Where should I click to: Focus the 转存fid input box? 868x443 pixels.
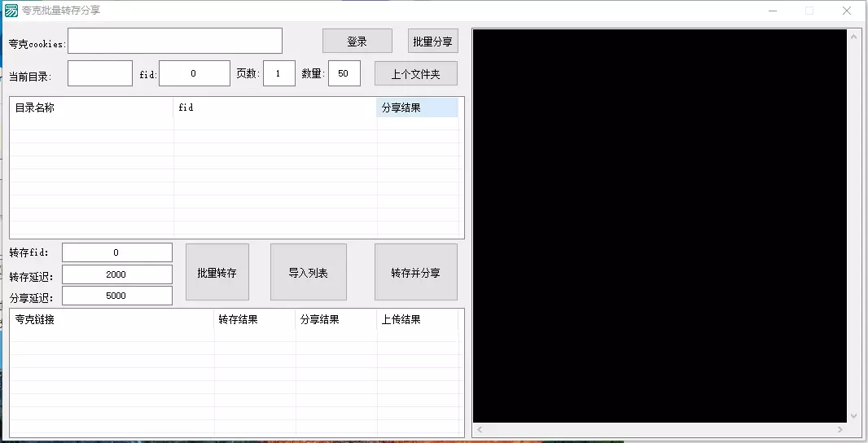(116, 252)
